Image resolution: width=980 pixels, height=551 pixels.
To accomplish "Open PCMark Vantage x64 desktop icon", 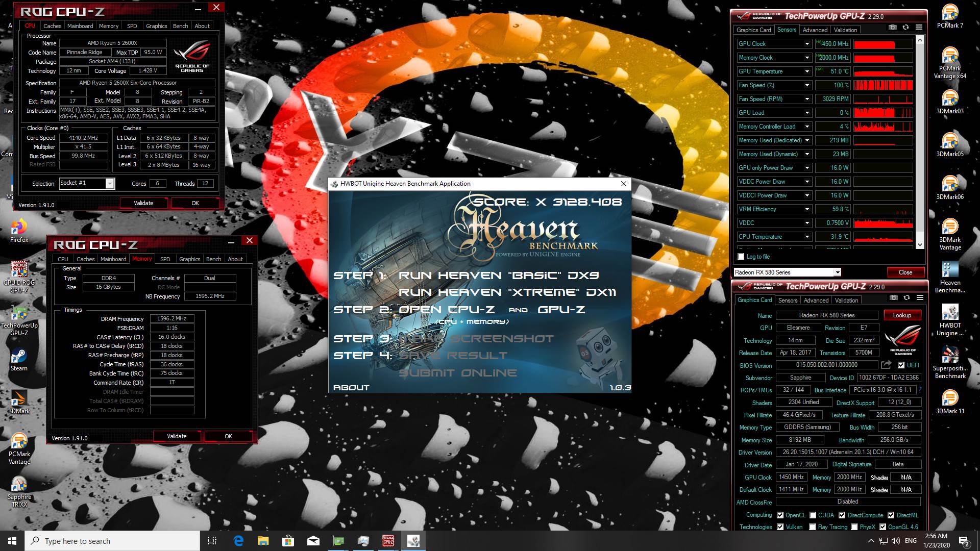I will (x=950, y=63).
